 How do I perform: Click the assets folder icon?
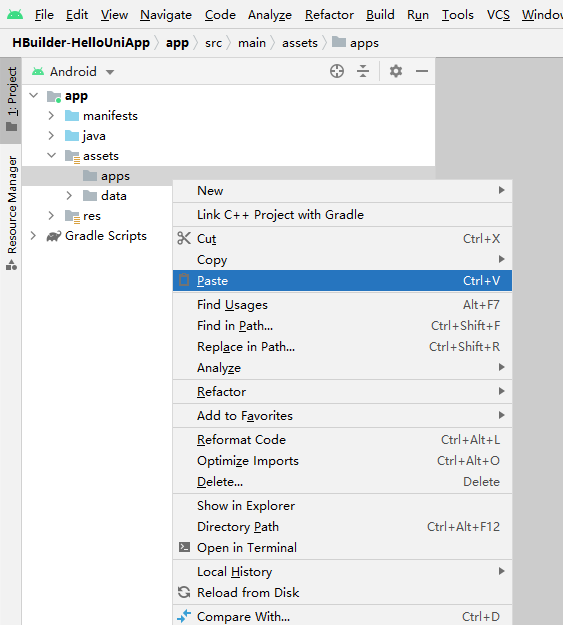pos(72,156)
